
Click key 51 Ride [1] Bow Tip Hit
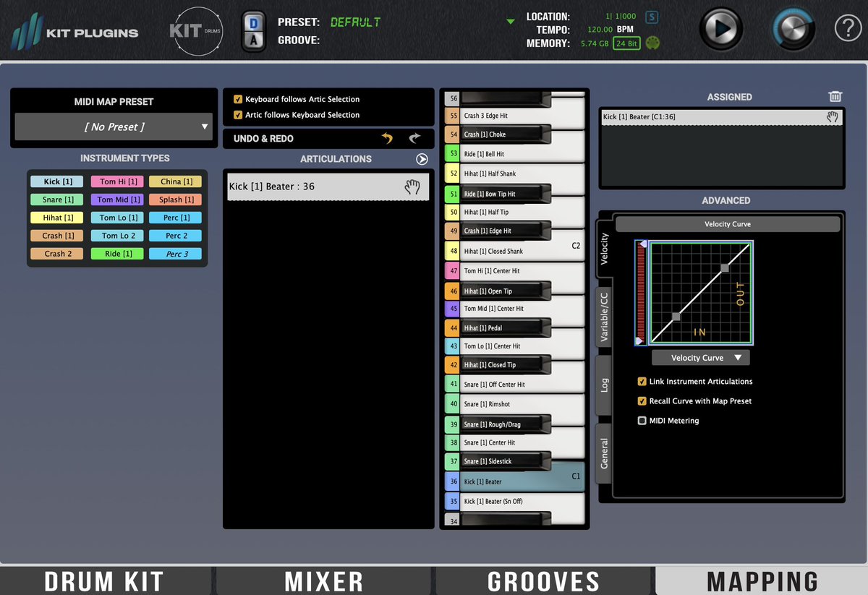pos(498,194)
